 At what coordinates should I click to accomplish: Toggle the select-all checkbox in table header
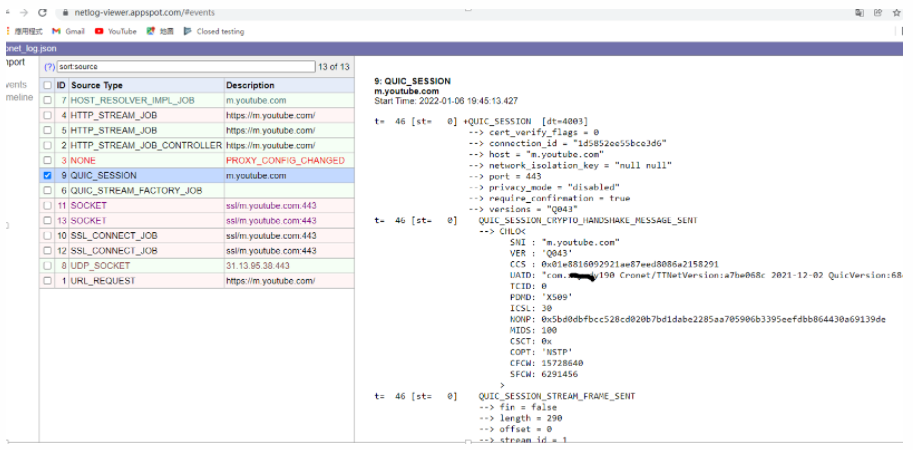coord(47,86)
